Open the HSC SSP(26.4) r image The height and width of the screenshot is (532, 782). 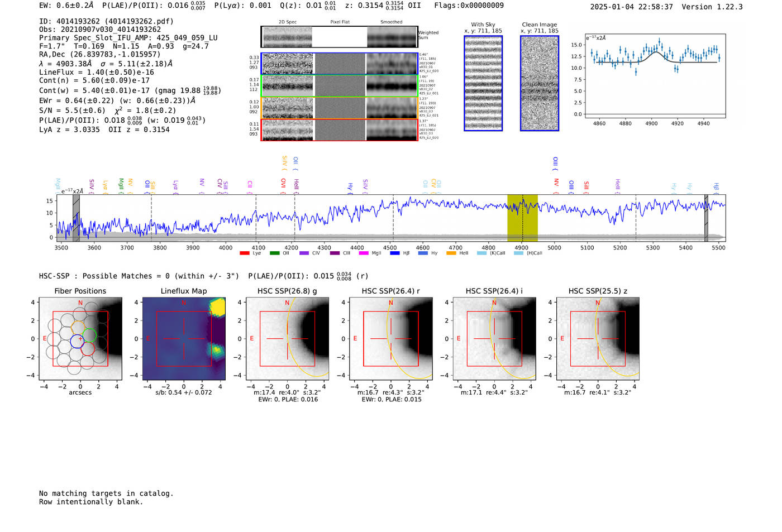click(391, 339)
